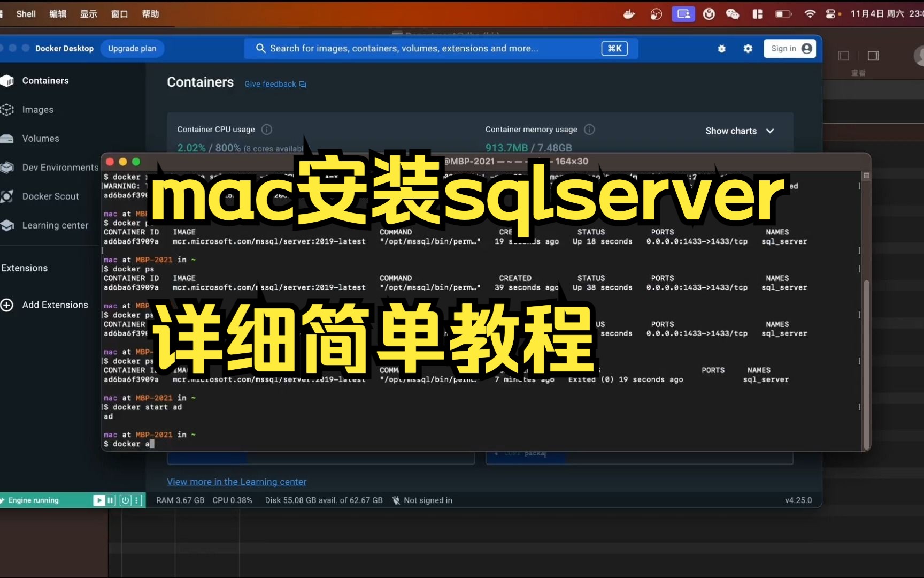The width and height of the screenshot is (924, 578).
Task: Click CPU 0.38% status text
Action: click(x=232, y=500)
